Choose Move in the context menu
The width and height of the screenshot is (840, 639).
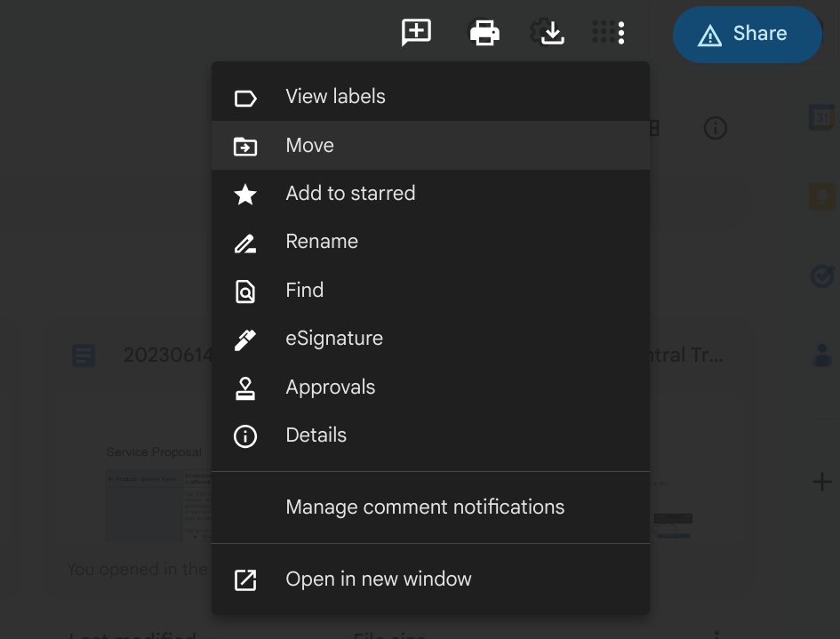coord(309,146)
